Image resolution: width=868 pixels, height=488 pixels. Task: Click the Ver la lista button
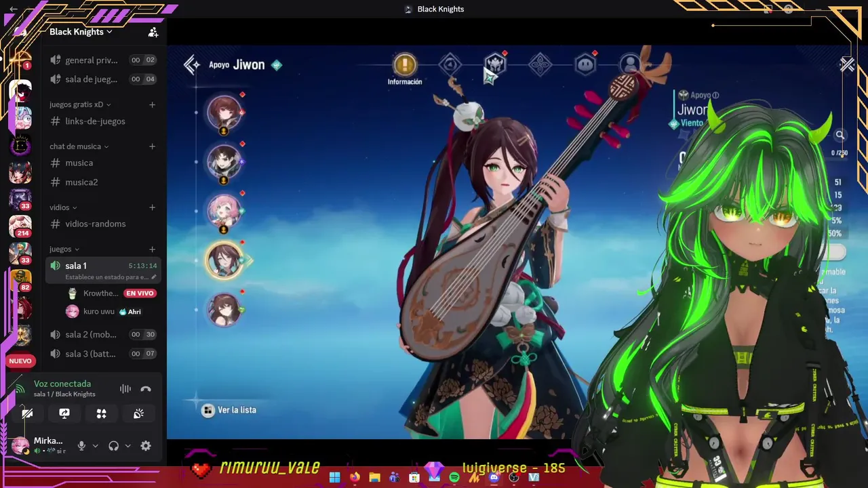click(229, 410)
